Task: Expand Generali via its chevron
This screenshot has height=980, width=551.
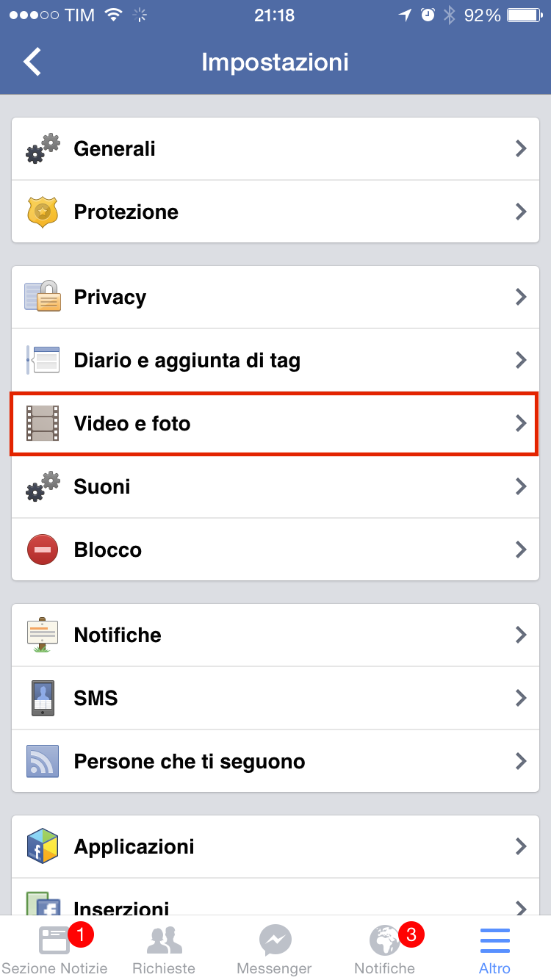Action: 521,148
